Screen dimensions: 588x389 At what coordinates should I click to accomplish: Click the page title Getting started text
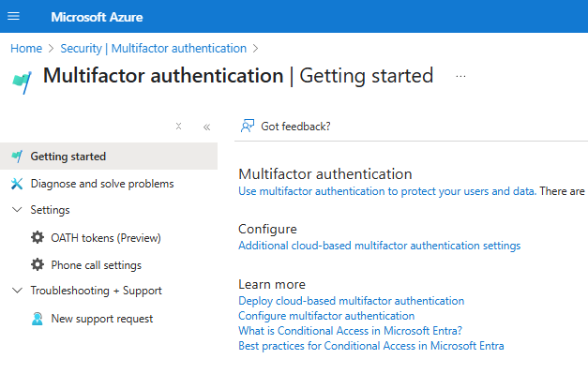[366, 76]
